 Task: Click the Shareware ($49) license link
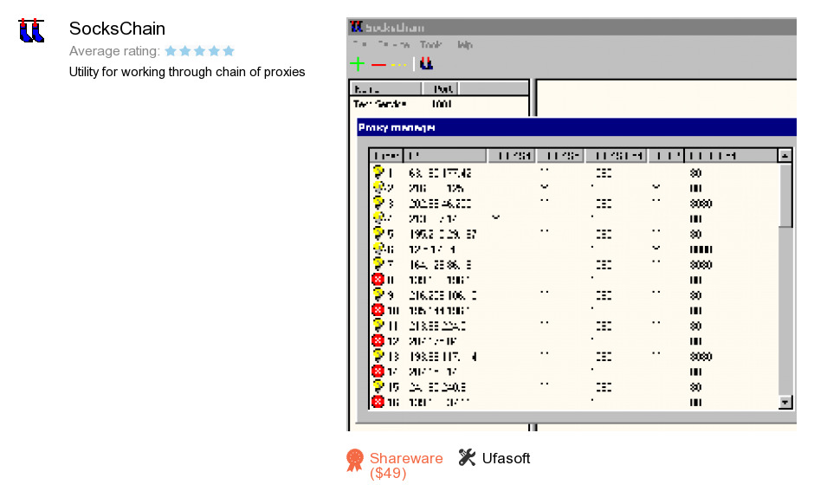click(406, 466)
